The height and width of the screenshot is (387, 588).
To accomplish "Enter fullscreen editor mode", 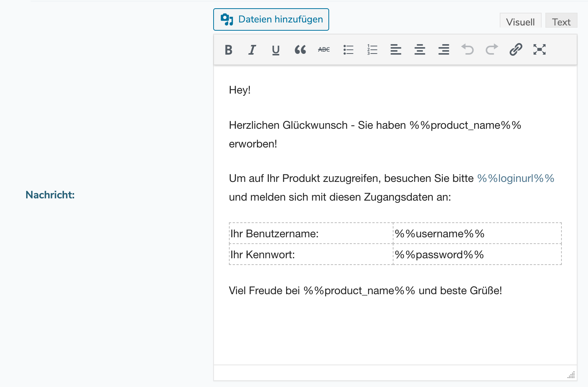I will click(x=539, y=50).
